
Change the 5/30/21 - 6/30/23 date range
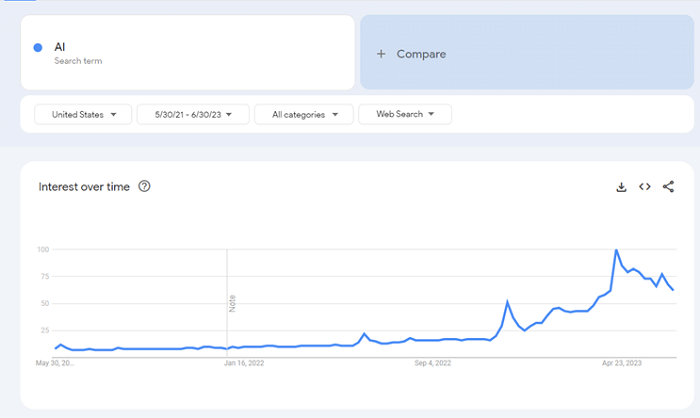click(193, 114)
